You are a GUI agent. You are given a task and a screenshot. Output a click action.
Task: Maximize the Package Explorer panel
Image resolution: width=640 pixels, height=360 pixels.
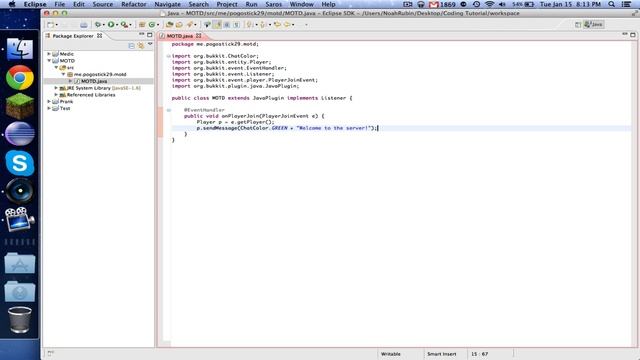[x=149, y=35]
